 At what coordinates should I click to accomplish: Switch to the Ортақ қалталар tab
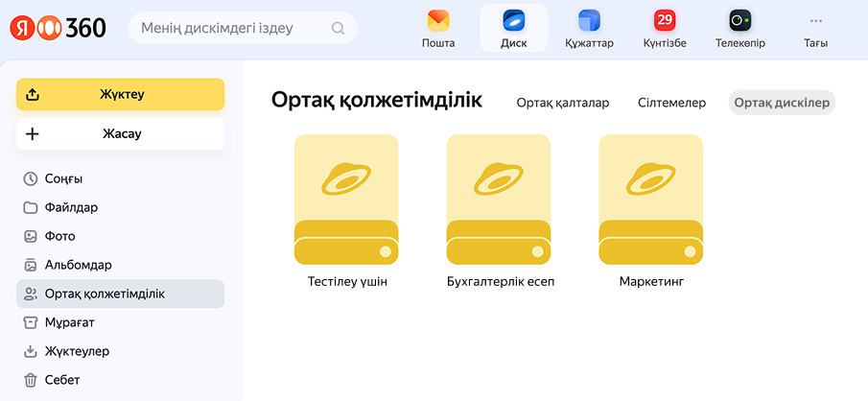tap(562, 103)
